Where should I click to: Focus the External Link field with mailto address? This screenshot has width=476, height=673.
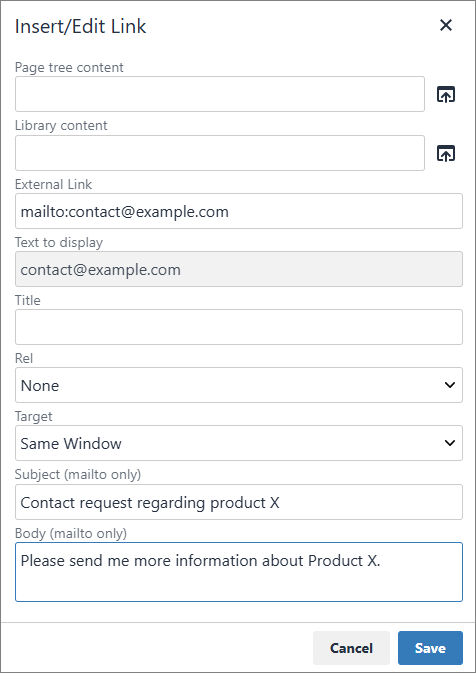click(x=239, y=211)
